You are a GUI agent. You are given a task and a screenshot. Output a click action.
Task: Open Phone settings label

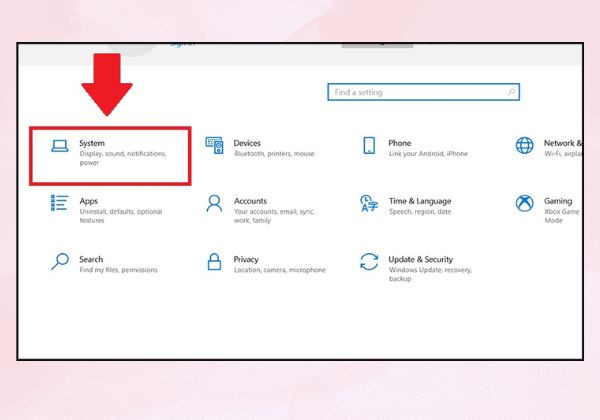pyautogui.click(x=400, y=143)
